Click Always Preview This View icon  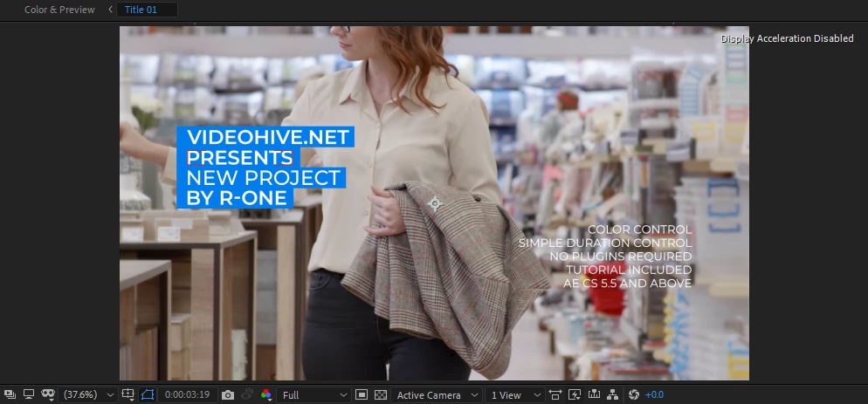click(x=10, y=394)
